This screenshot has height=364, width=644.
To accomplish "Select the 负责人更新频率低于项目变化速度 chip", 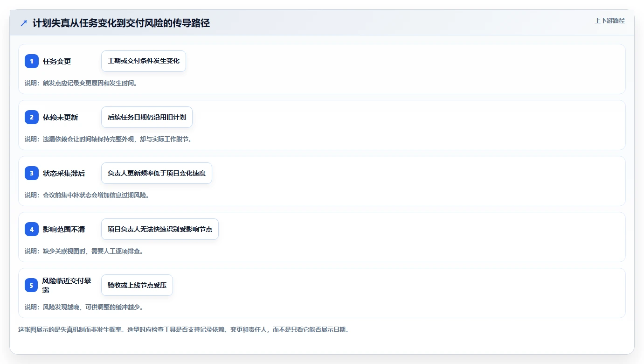I will click(157, 173).
